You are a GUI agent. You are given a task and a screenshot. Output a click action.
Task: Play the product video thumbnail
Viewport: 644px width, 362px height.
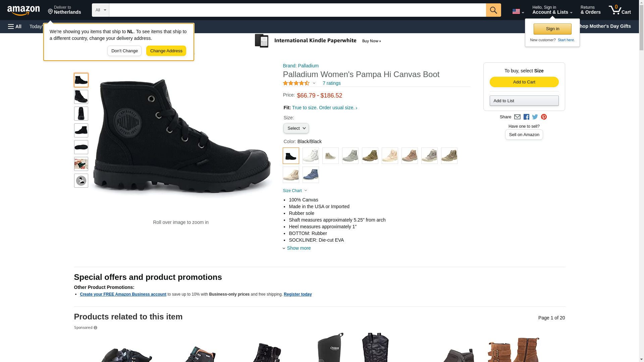(x=81, y=181)
